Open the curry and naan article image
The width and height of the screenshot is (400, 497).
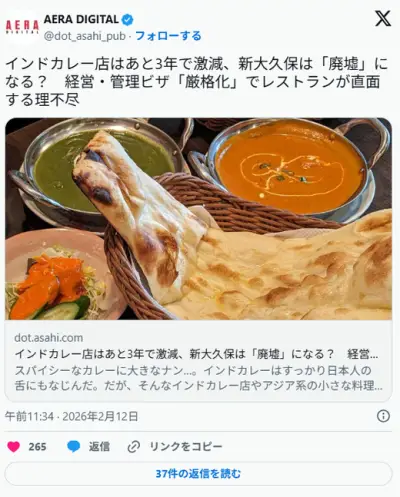coord(199,219)
